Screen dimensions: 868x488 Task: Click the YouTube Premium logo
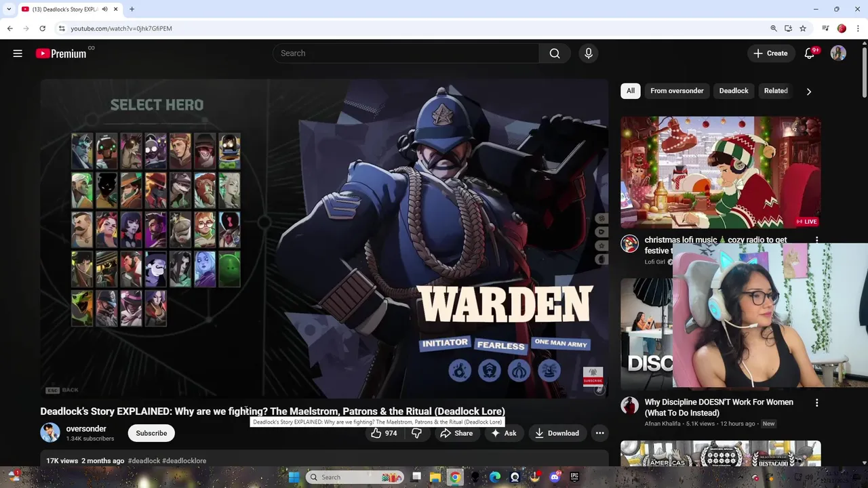click(61, 54)
